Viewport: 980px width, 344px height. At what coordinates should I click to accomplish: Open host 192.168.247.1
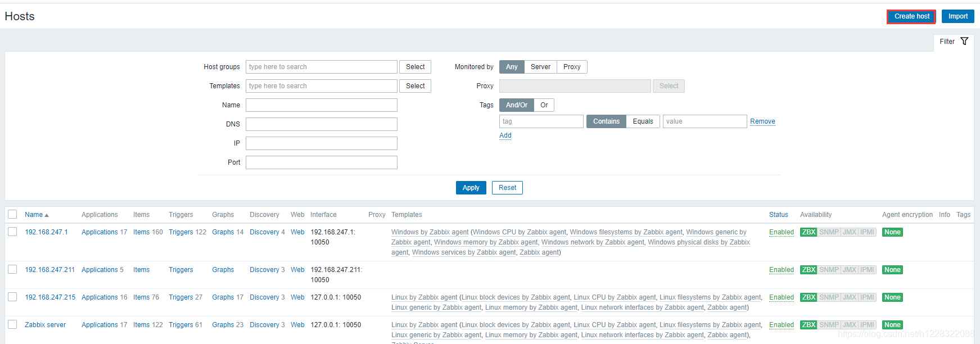46,232
